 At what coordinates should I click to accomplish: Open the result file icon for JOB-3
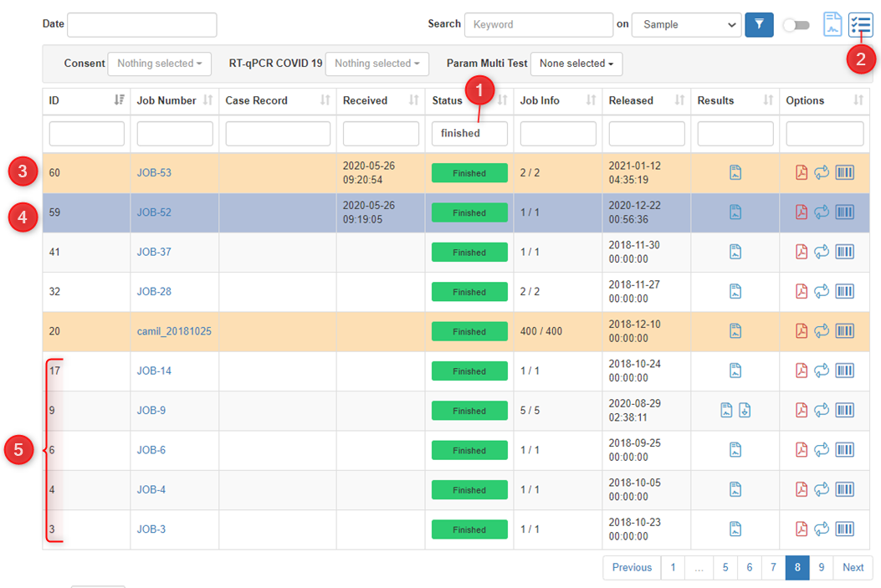pos(735,529)
